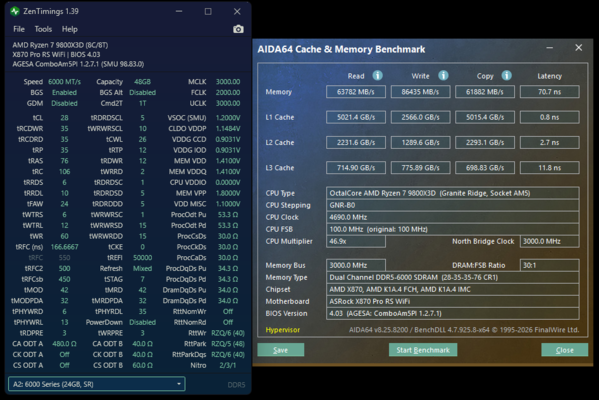The height and width of the screenshot is (400, 599).
Task: Click the Read info icon
Action: pyautogui.click(x=377, y=75)
